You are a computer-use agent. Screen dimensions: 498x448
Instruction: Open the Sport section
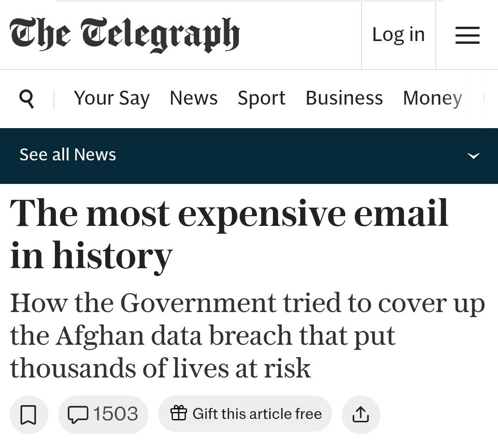261,98
